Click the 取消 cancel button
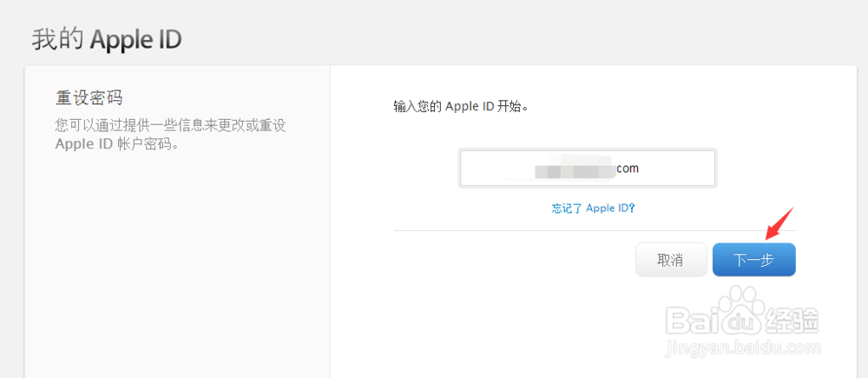Screen dimensions: 868x378 pos(671,260)
